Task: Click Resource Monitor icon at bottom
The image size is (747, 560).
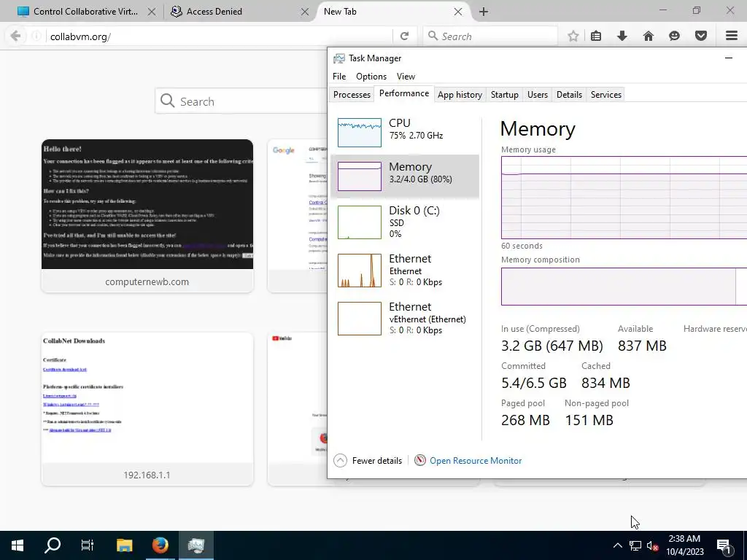Action: click(x=419, y=461)
